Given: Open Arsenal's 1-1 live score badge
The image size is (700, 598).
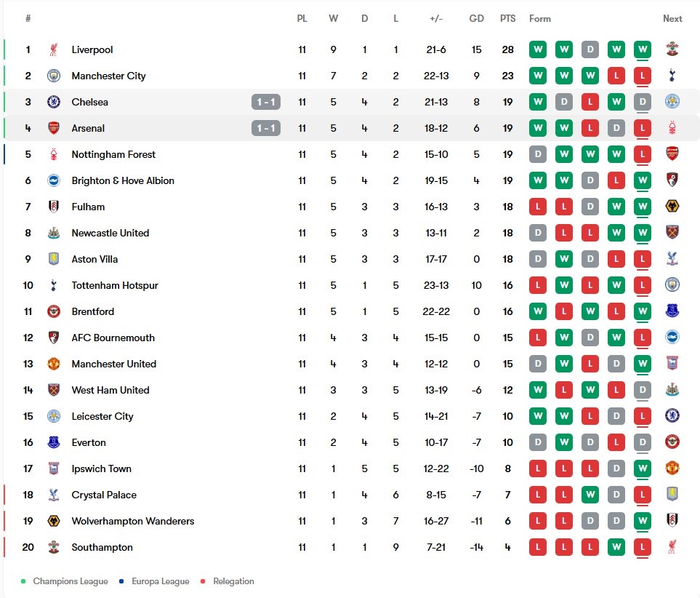Looking at the screenshot, I should pos(266,128).
